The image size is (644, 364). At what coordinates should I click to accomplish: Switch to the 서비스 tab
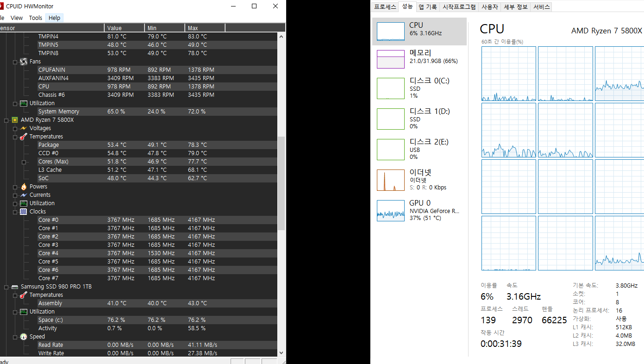click(541, 7)
